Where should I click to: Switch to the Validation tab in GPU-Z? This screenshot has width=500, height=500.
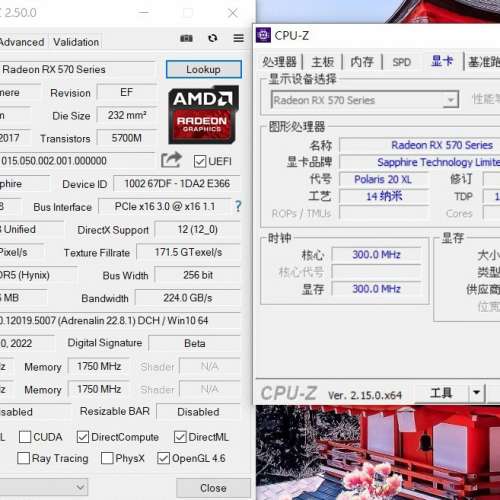click(x=76, y=42)
